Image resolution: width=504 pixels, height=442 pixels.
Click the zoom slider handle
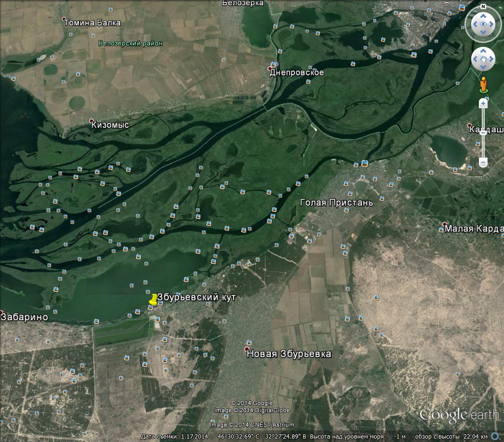coord(483,133)
